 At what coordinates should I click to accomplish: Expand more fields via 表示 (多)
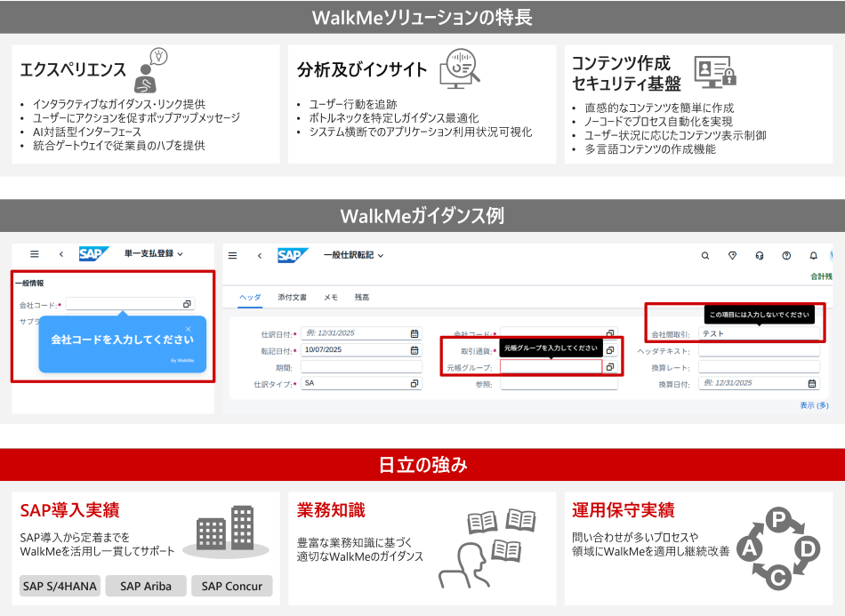tap(812, 405)
